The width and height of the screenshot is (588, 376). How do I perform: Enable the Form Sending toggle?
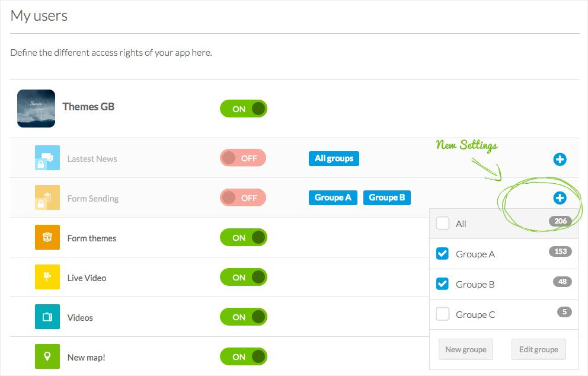tap(243, 198)
